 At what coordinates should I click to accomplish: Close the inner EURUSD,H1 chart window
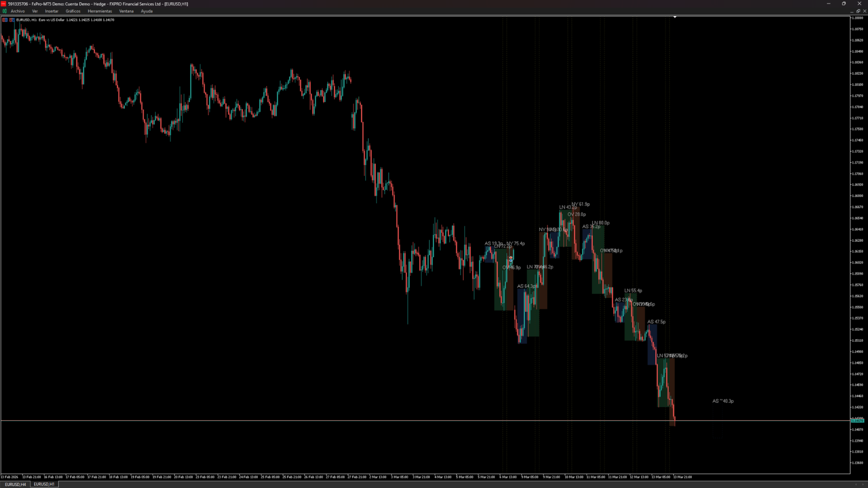pos(864,11)
